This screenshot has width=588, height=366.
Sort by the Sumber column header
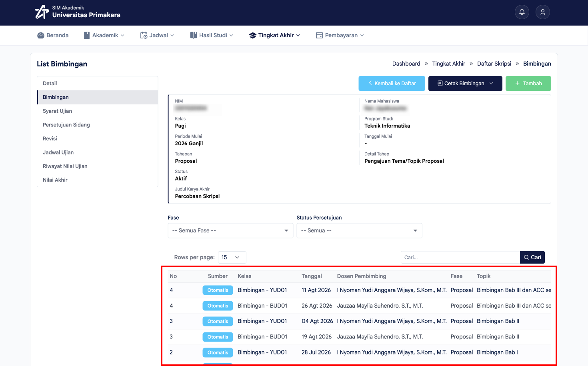(x=218, y=276)
